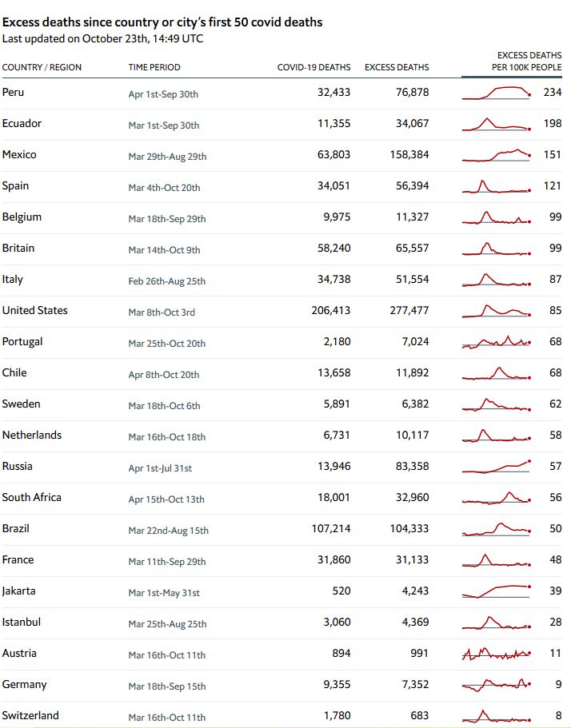Select the Peru row label

coord(14,92)
